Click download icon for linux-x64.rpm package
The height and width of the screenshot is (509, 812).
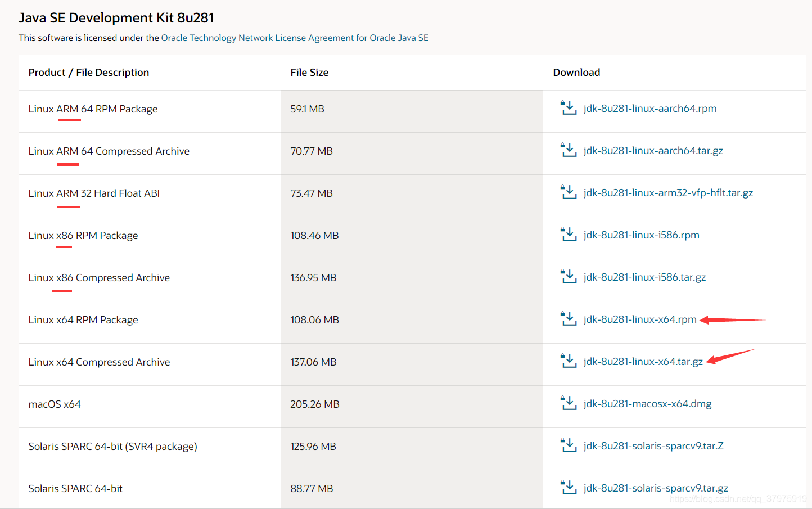(569, 319)
